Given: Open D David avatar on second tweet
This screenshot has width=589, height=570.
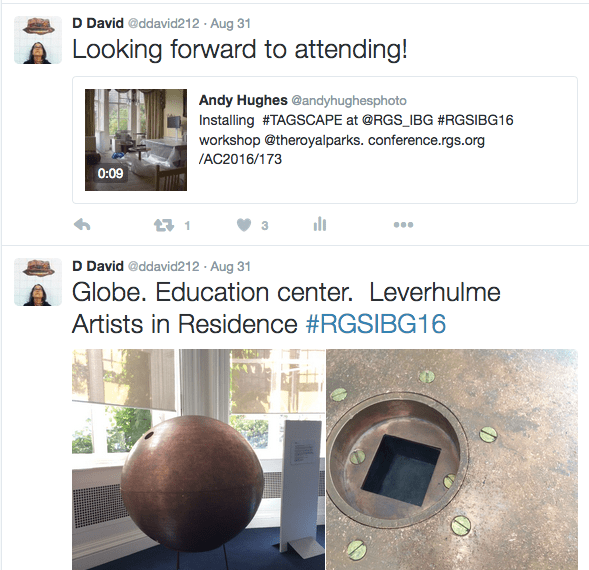Looking at the screenshot, I should point(38,282).
